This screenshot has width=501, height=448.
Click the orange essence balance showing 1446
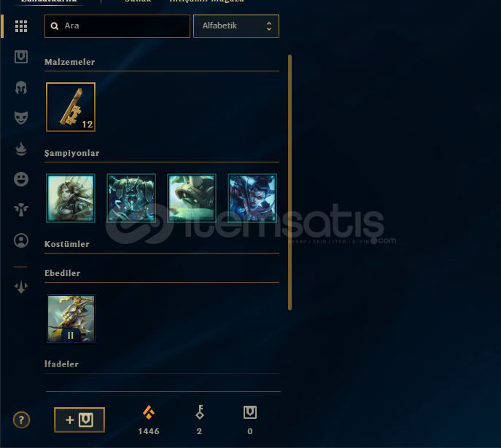149,420
